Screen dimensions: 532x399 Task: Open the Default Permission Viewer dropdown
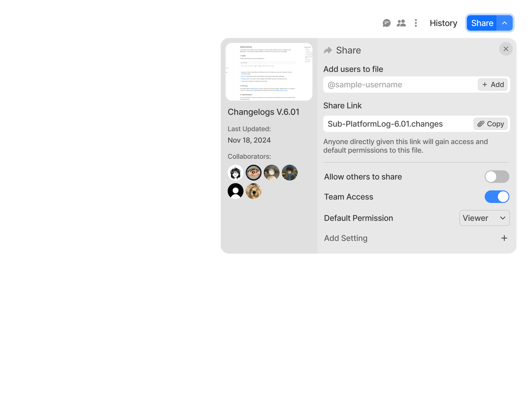[x=484, y=218]
